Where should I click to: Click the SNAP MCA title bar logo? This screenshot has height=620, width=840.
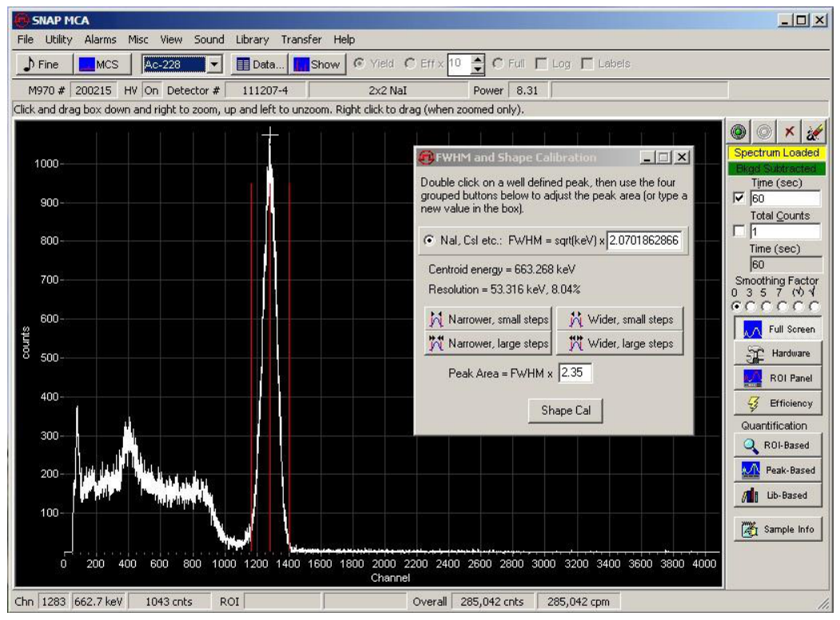coord(22,20)
